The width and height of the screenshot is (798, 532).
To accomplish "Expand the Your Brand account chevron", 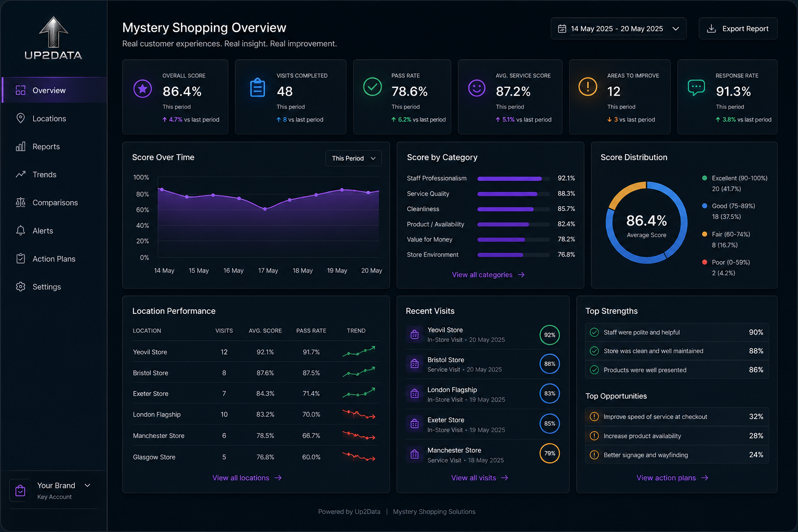I will [87, 485].
